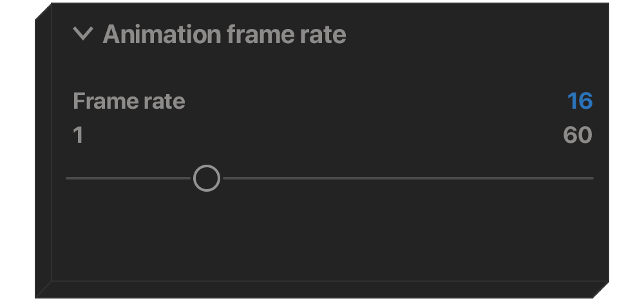
Task: Click the Animation frame rate header title
Action: 224,34
